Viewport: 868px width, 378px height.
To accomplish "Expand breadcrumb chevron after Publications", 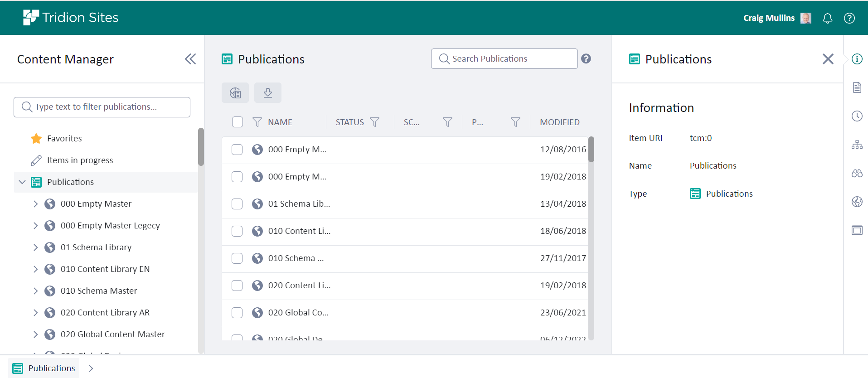I will (91, 368).
